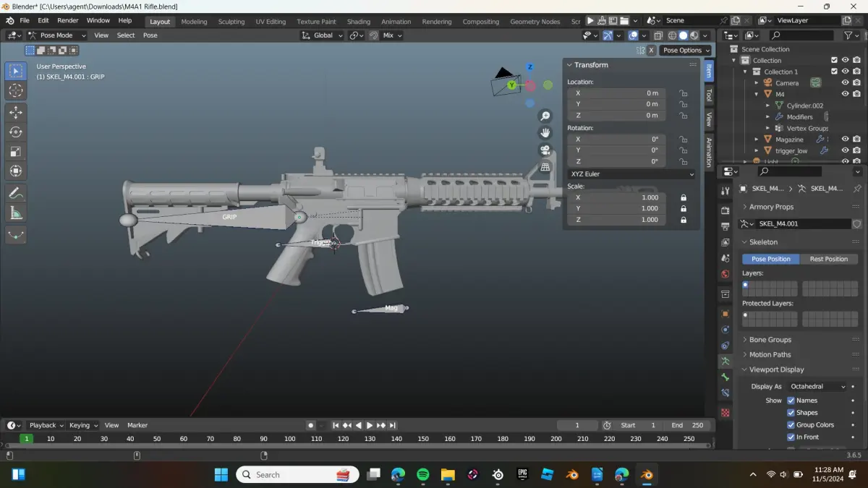Select the Scale tool
Screen dimensions: 868x488
click(x=16, y=151)
